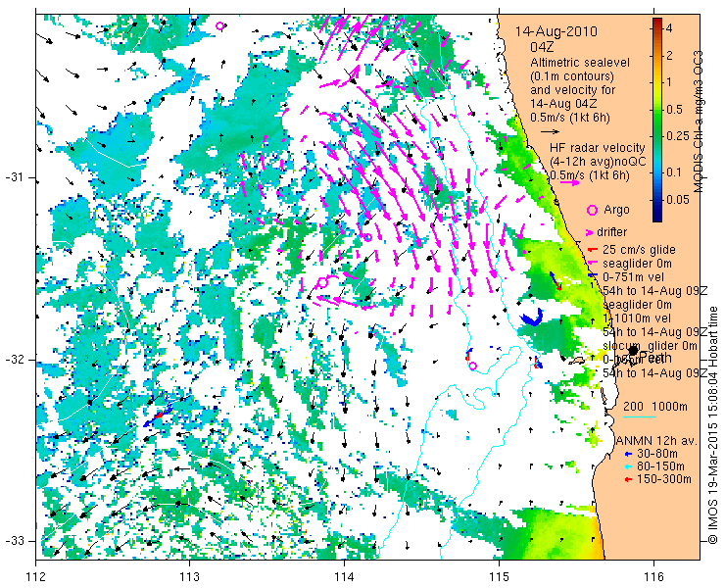Click the black Perth location dot

[x=634, y=351]
